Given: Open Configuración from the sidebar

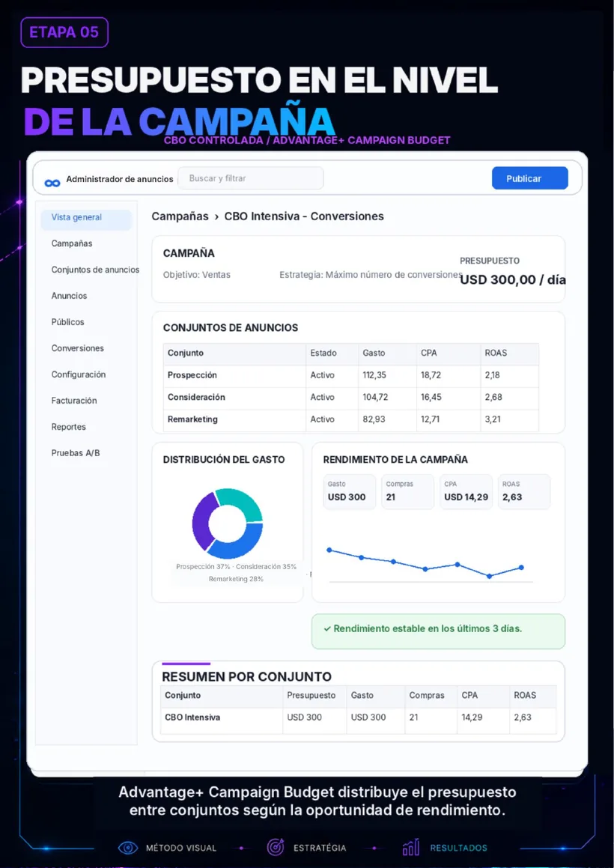Looking at the screenshot, I should [x=79, y=374].
